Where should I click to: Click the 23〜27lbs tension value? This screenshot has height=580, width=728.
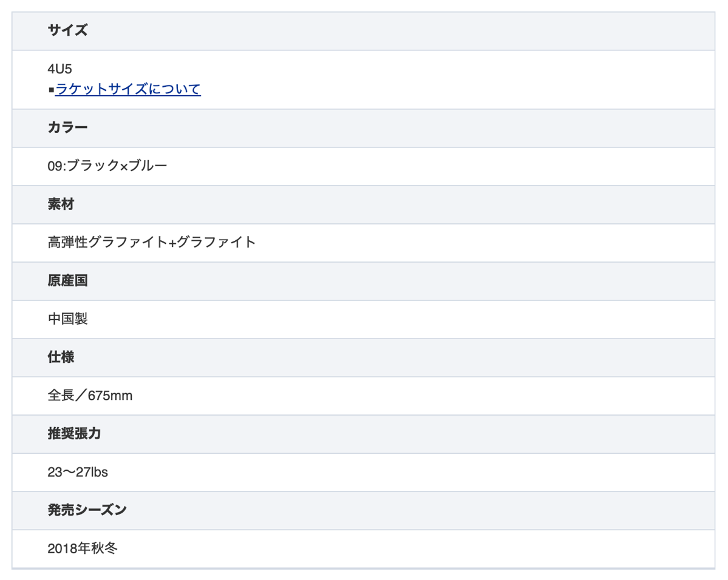(x=78, y=472)
